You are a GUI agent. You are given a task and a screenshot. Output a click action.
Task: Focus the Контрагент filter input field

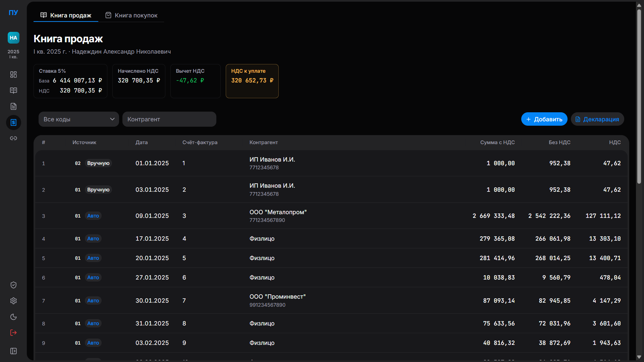169,119
